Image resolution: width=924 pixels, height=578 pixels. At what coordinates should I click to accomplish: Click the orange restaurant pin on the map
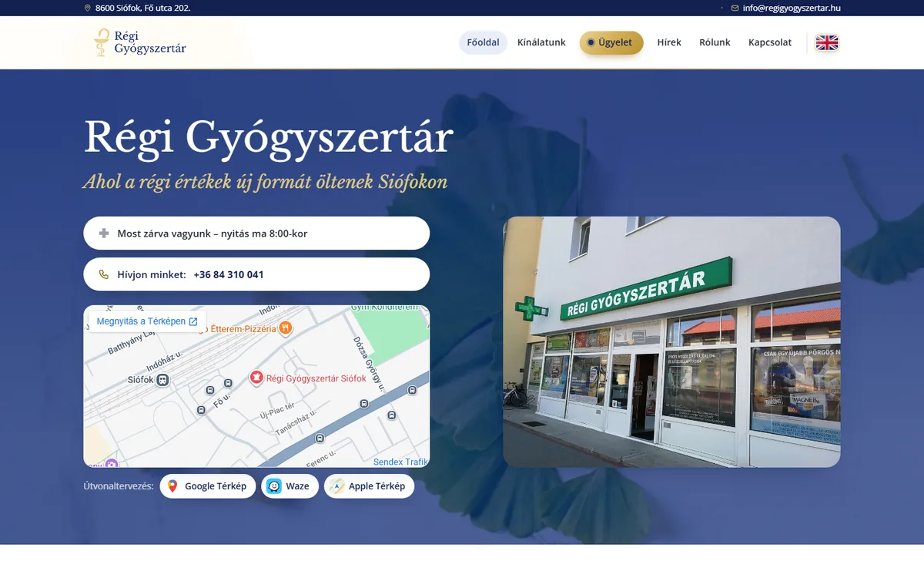pyautogui.click(x=285, y=328)
